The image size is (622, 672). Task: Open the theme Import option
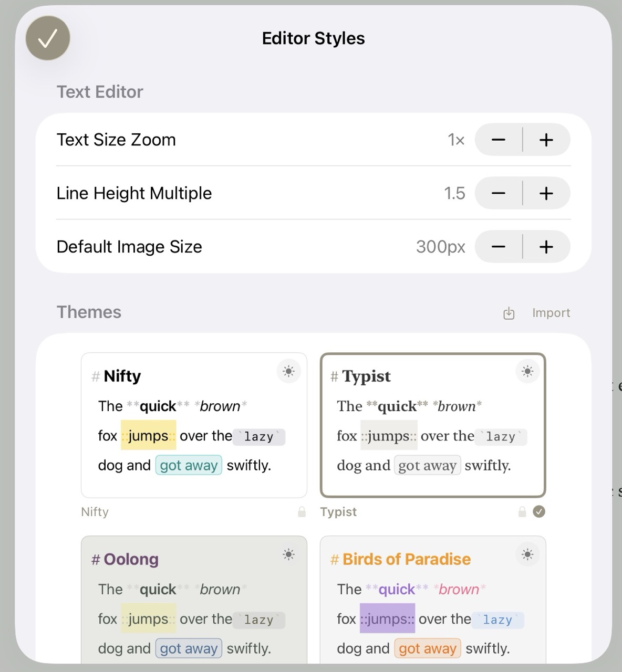coord(551,312)
